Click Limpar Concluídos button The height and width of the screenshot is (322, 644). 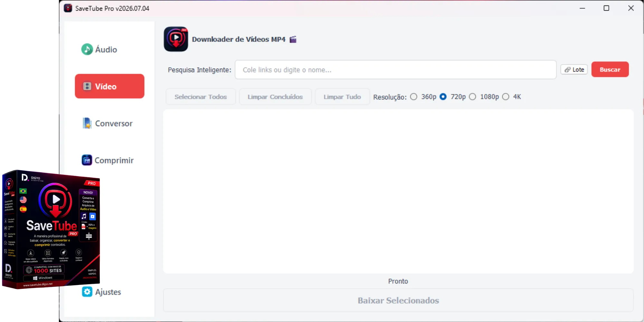point(275,97)
